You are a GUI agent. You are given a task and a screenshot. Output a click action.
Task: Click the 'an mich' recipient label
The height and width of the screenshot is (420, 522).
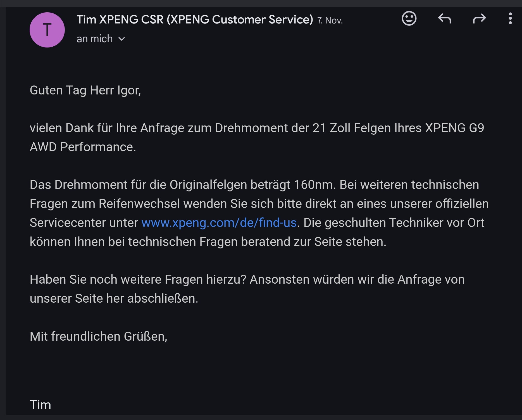coord(94,39)
